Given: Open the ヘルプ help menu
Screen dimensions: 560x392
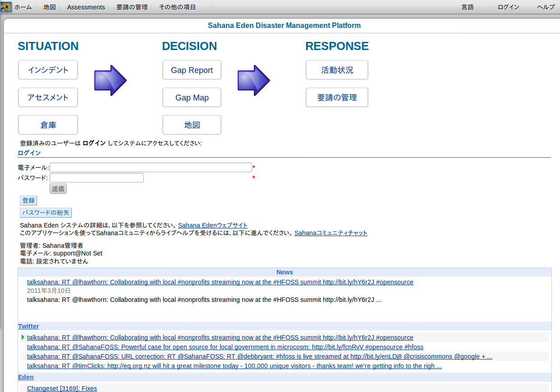Looking at the screenshot, I should tap(546, 7).
